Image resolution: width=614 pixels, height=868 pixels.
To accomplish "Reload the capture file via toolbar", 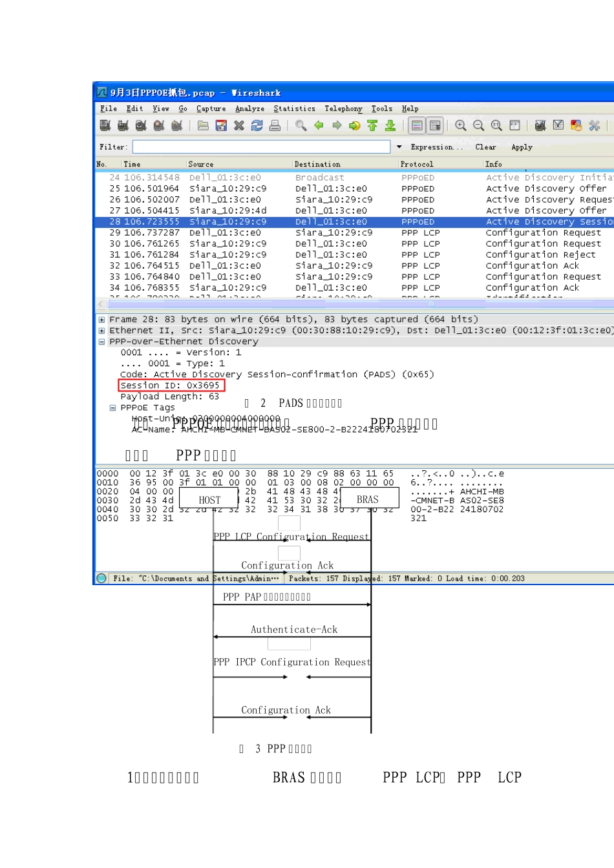I will click(x=257, y=125).
